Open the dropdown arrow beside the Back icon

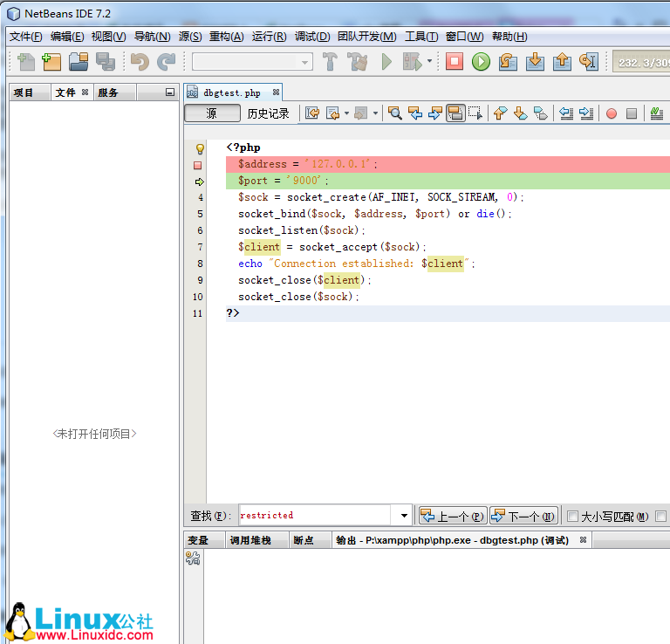346,113
